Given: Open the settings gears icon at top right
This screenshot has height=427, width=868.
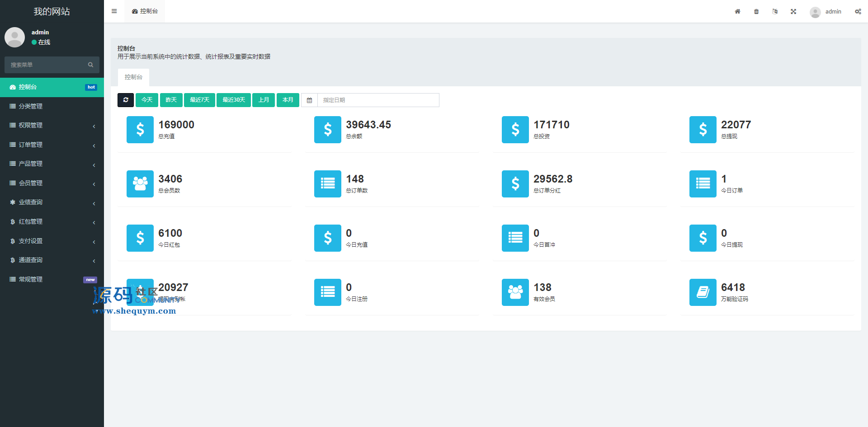Looking at the screenshot, I should pyautogui.click(x=858, y=11).
